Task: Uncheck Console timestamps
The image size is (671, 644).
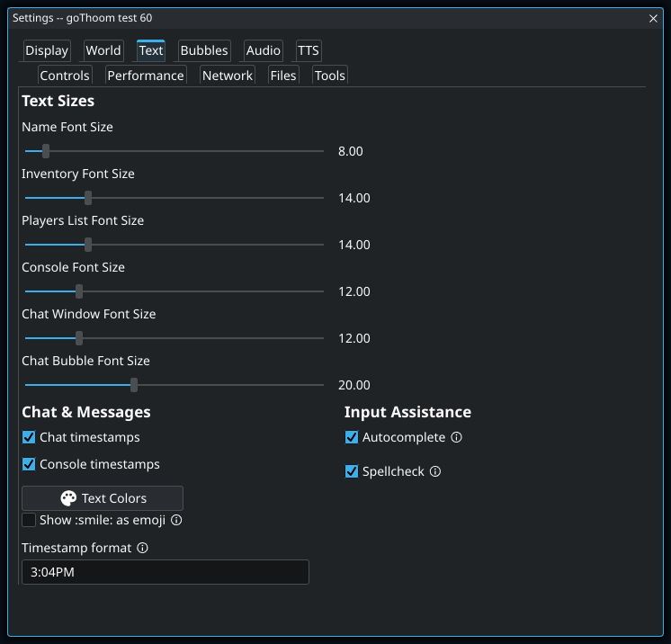Action: [x=29, y=464]
